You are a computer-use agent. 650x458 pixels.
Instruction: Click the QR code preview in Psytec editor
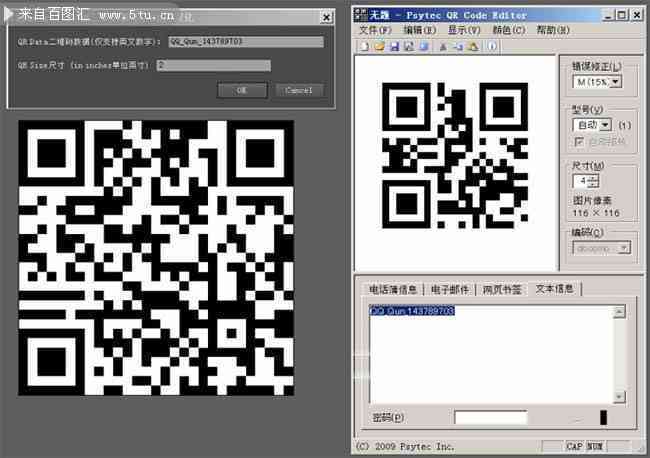tap(455, 155)
